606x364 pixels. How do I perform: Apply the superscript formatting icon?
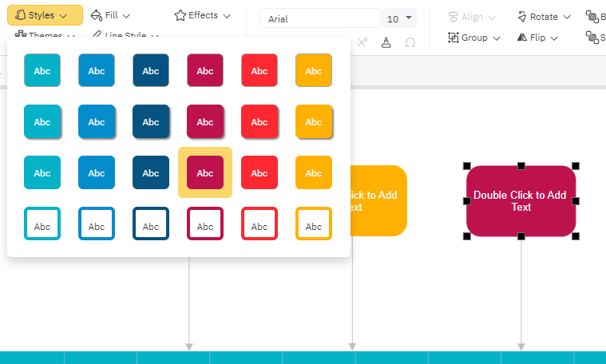click(x=362, y=42)
